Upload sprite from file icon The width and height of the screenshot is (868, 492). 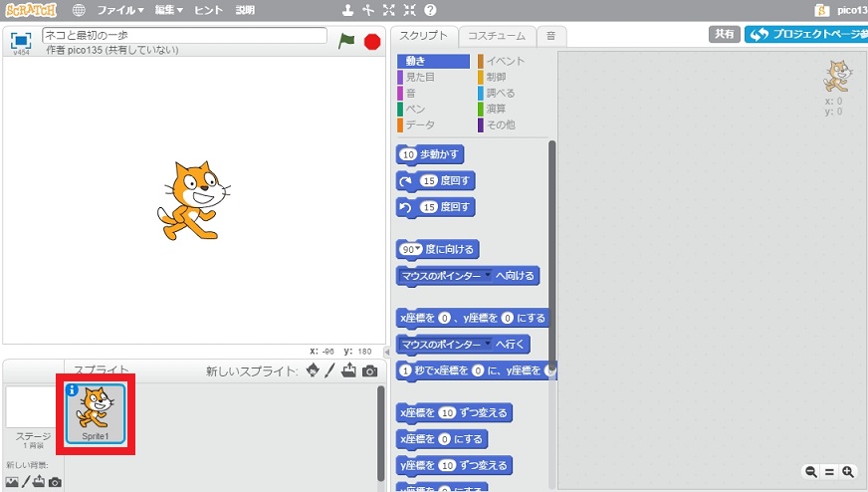coord(348,370)
